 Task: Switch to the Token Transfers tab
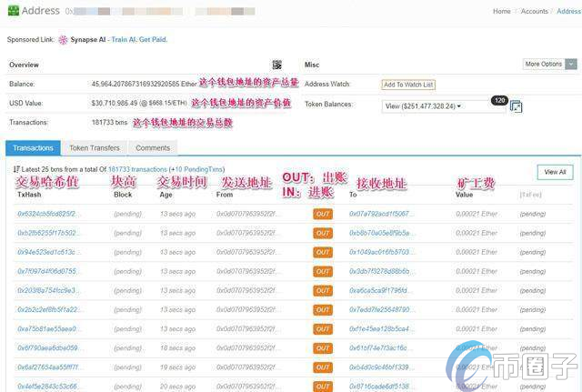pyautogui.click(x=95, y=147)
